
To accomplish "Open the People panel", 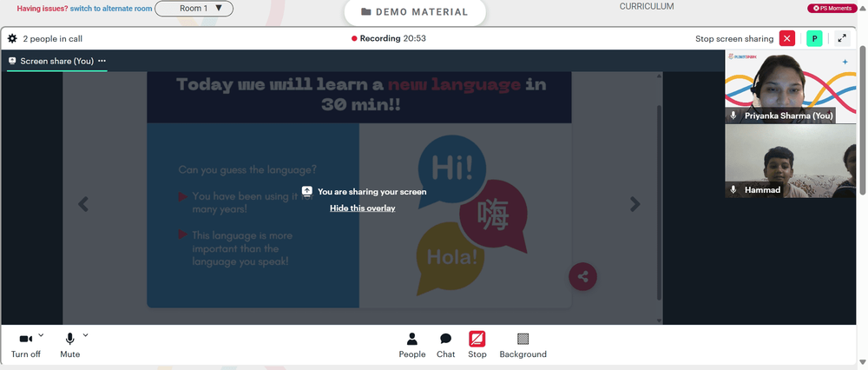I will click(x=412, y=346).
